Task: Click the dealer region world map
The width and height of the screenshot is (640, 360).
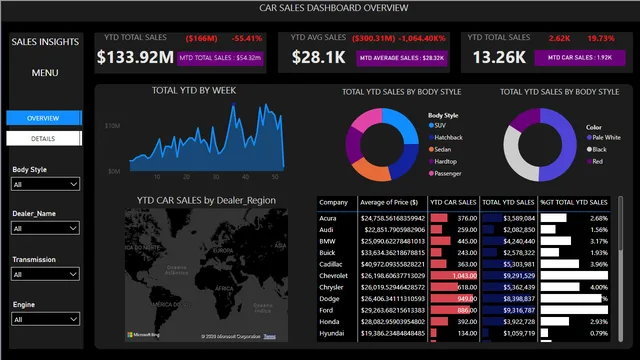Action: pos(206,275)
